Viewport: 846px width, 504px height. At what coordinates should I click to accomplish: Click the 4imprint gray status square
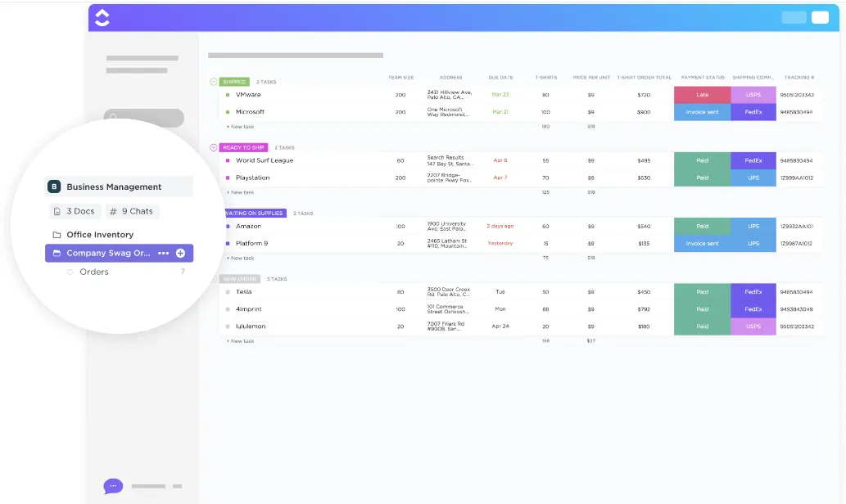tap(228, 309)
